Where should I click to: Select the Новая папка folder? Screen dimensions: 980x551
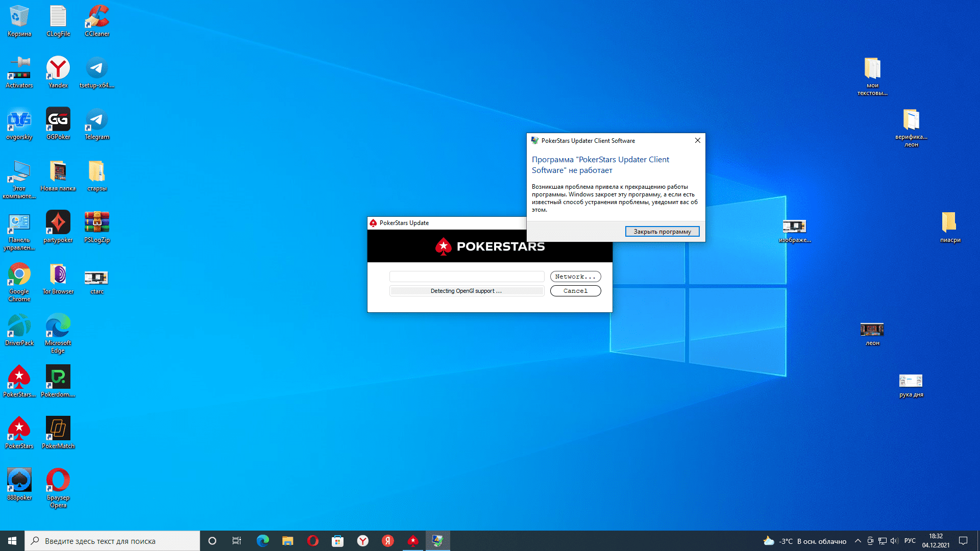[x=58, y=176]
